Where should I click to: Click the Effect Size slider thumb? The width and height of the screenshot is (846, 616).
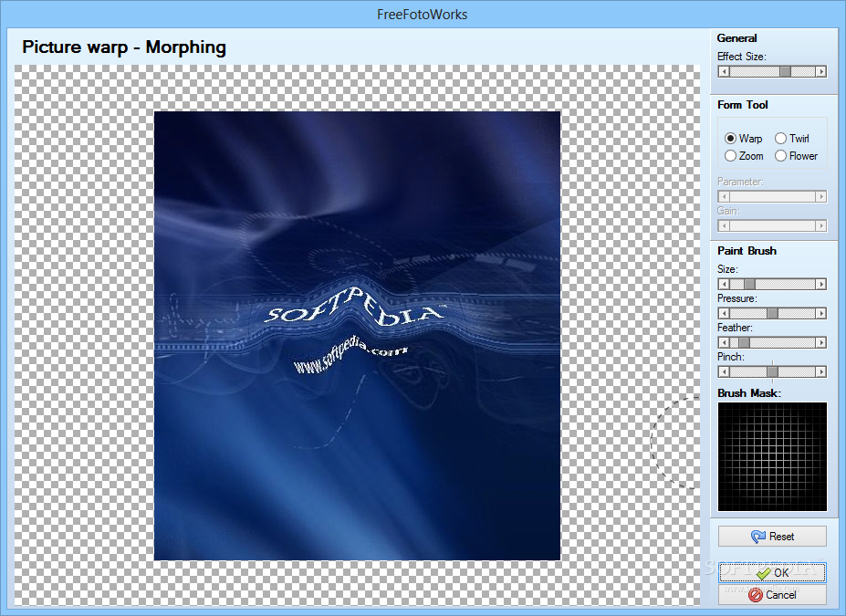785,72
